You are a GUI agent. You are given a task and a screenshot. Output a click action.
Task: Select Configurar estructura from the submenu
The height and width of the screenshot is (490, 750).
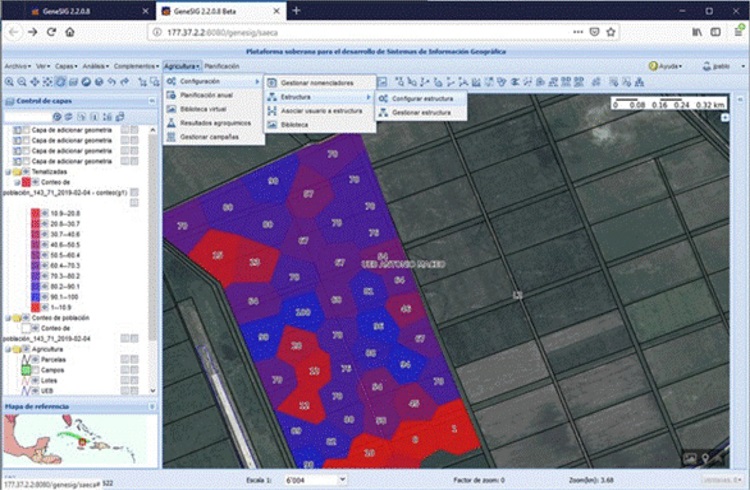(x=421, y=100)
